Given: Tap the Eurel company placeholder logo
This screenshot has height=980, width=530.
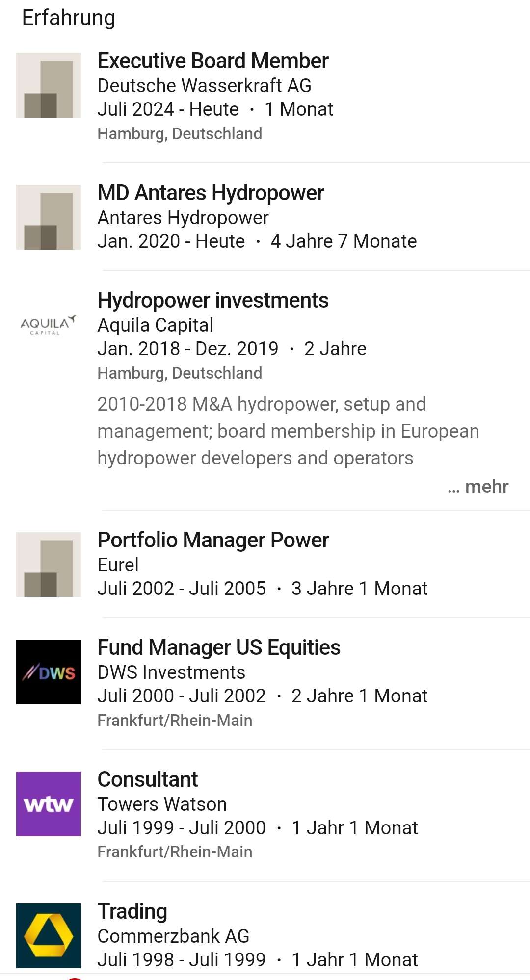Looking at the screenshot, I should (x=48, y=565).
